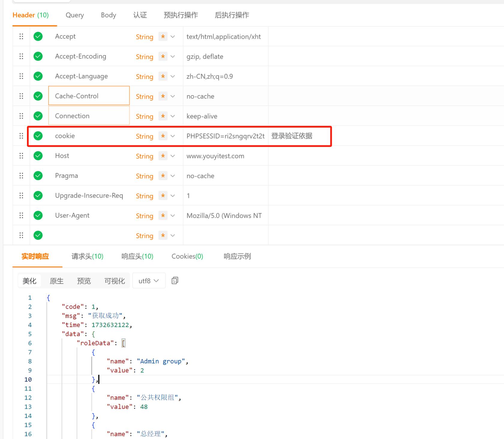Select the 可视化 visualize button
This screenshot has width=504, height=439.
pos(115,281)
